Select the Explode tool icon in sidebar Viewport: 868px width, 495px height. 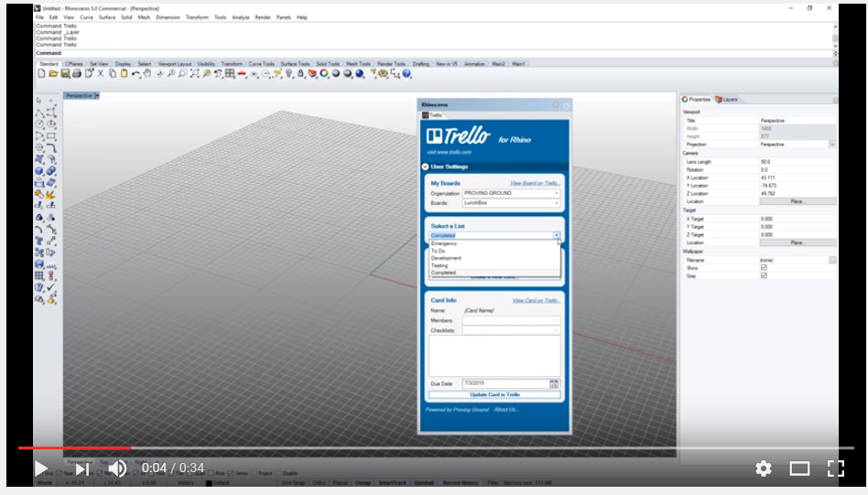click(51, 195)
